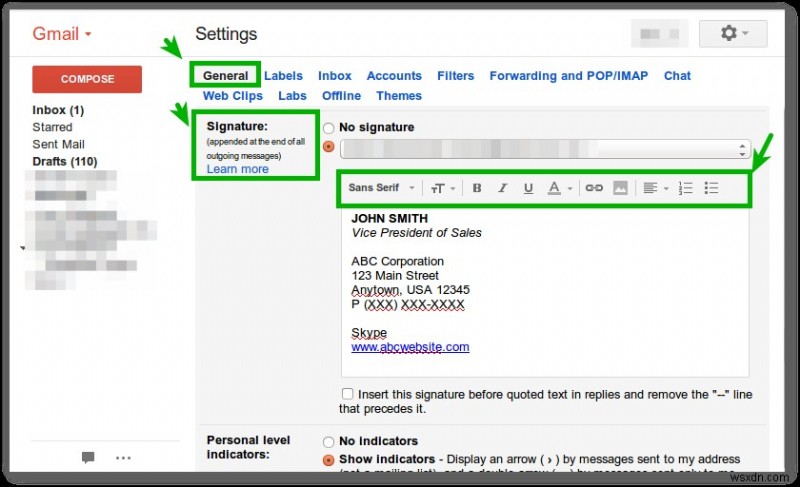Screen dimensions: 800x487
Task: Insert a hyperlink into the signature
Action: (594, 188)
